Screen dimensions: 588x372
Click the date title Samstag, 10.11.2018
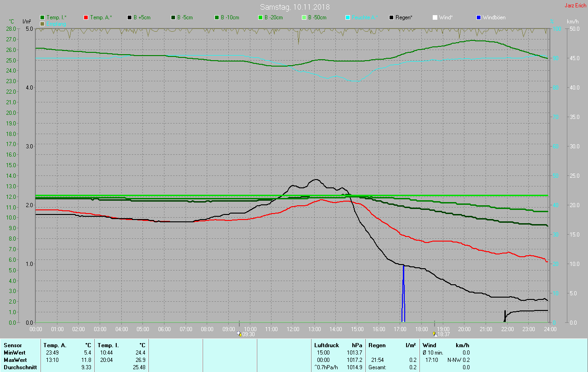294,7
